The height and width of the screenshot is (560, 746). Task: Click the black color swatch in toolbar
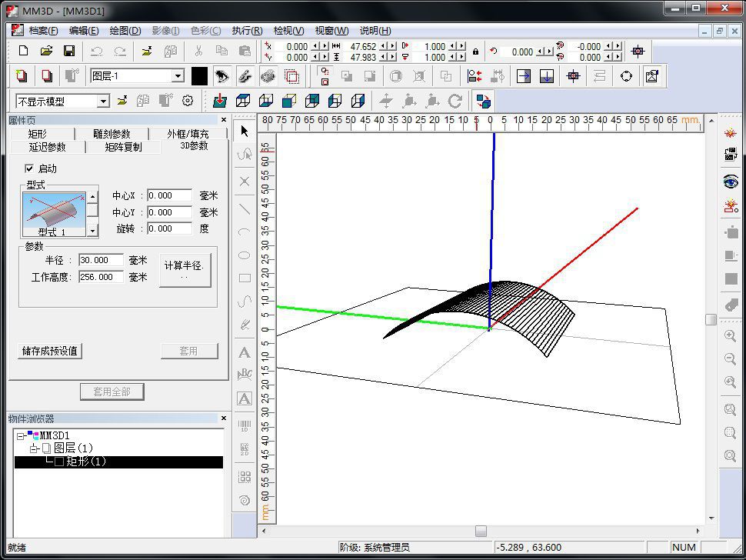point(199,75)
